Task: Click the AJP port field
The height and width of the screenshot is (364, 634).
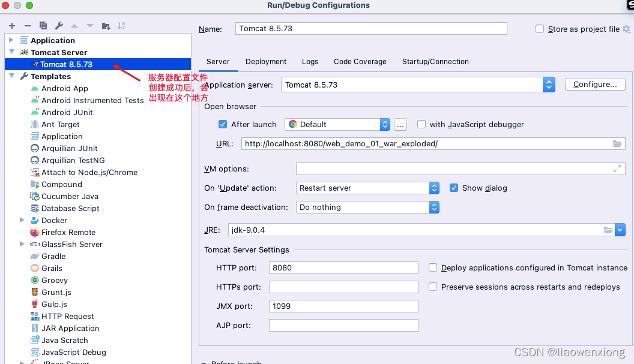Action: pyautogui.click(x=343, y=325)
